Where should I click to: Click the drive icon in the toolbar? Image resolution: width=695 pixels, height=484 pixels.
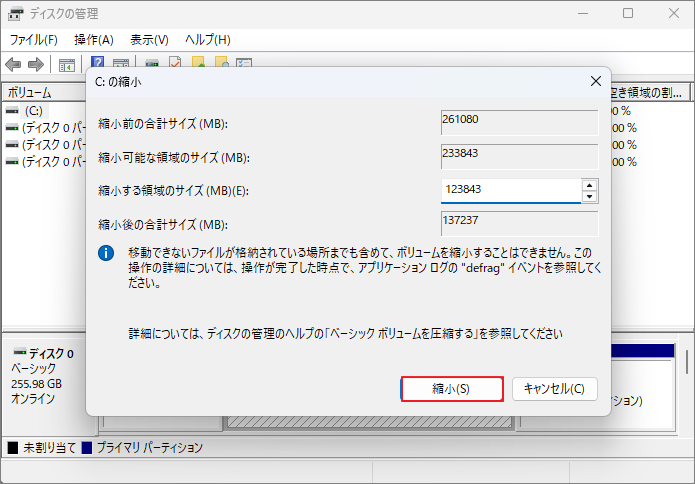pyautogui.click(x=152, y=62)
